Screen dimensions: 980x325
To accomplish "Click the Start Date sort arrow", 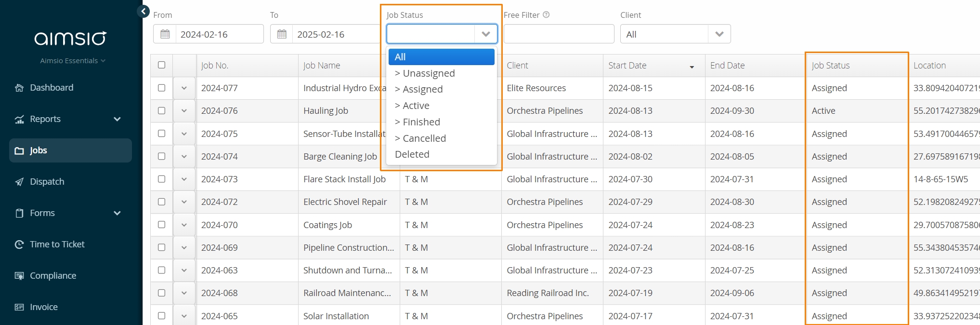I will (x=692, y=67).
